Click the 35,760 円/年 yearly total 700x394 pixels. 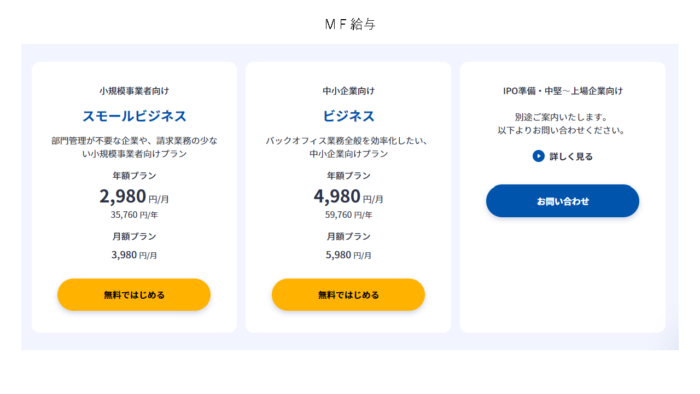coord(134,215)
